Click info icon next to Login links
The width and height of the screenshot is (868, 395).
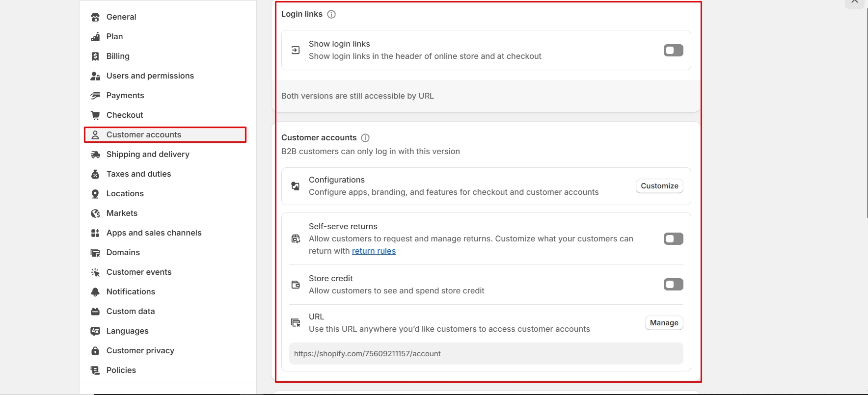coord(331,14)
